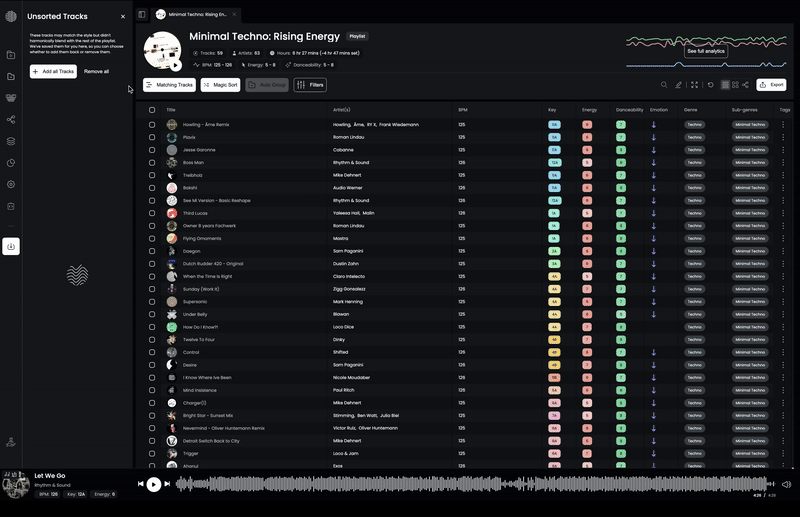Viewport: 800px width, 517px height.
Task: Open See full analytics
Action: click(x=706, y=51)
